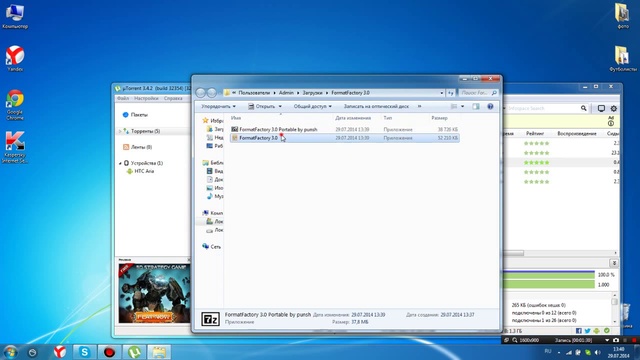
Task: Collapse uTorrent detail pane chevron
Action: 614,263
